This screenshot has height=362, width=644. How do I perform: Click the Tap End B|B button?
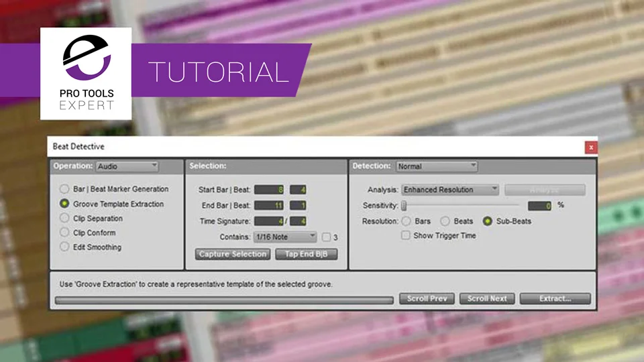307,254
